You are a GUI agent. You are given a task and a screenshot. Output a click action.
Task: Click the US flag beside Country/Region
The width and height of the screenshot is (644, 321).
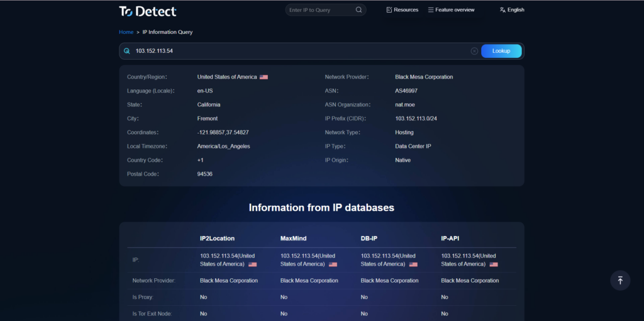(264, 77)
